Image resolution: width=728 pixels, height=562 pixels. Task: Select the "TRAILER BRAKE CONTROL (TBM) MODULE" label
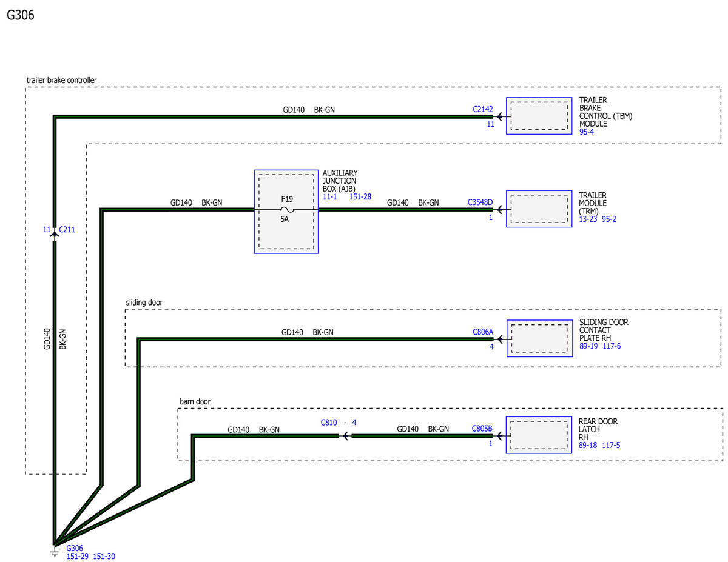click(x=606, y=112)
